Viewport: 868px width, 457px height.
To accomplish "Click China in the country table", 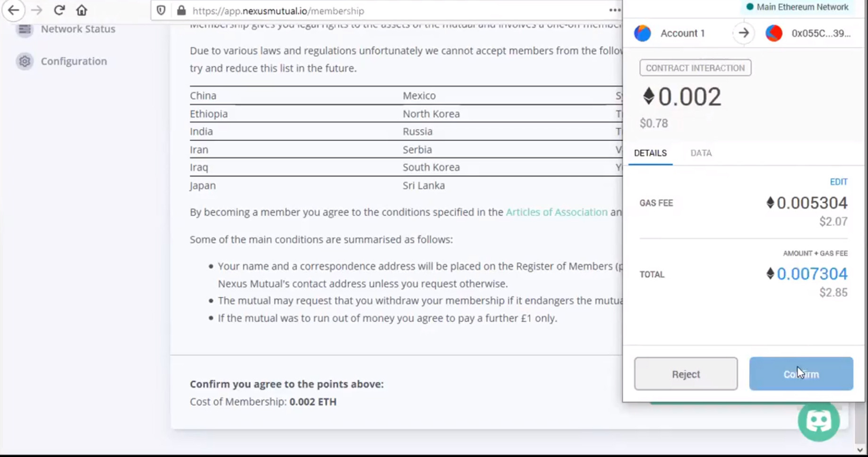I will pos(203,96).
